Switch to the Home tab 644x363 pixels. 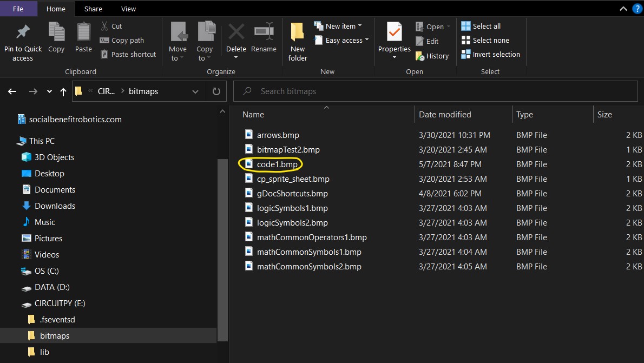point(56,9)
